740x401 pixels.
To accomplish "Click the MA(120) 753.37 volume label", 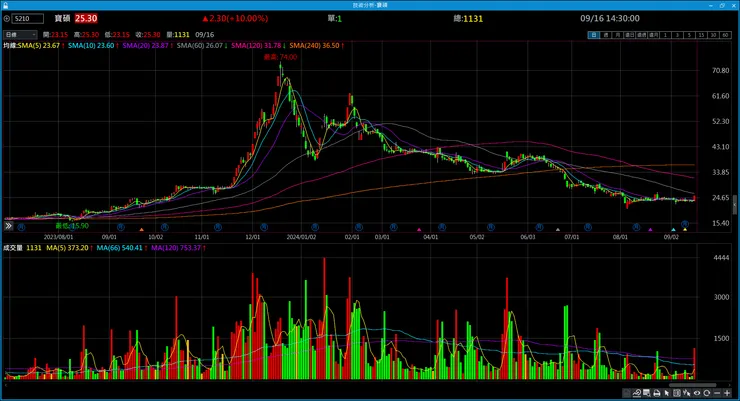I will point(178,248).
